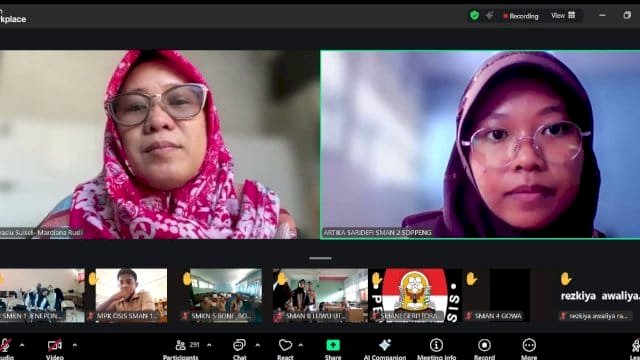This screenshot has height=360, width=640.
Task: Click the Record icon in toolbar
Action: click(x=484, y=345)
